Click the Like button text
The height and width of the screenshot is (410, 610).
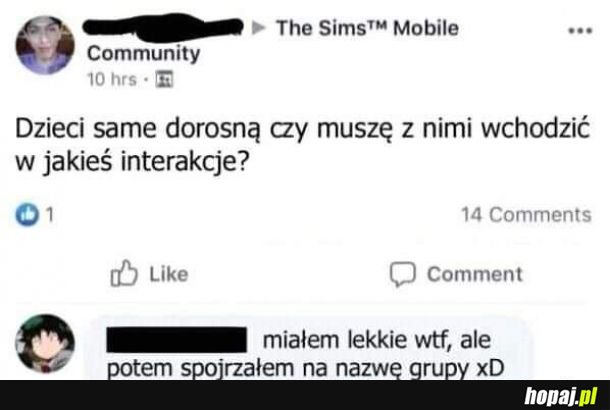[169, 274]
